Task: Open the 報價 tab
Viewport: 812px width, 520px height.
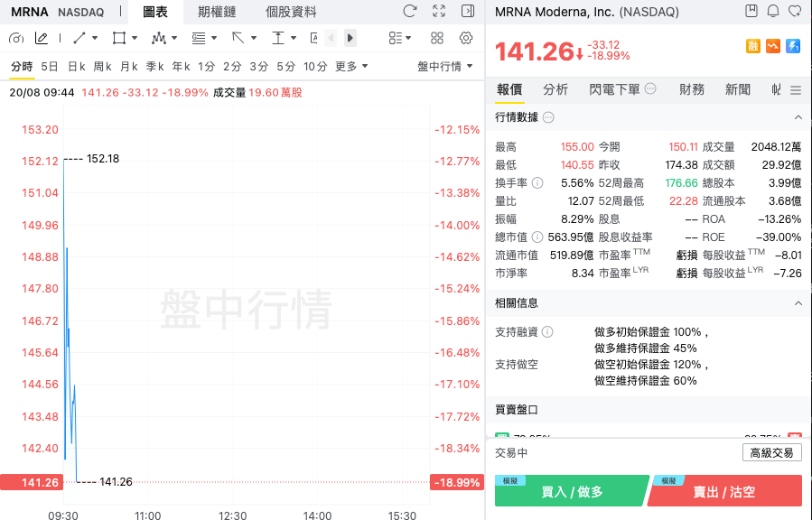Action: point(509,90)
